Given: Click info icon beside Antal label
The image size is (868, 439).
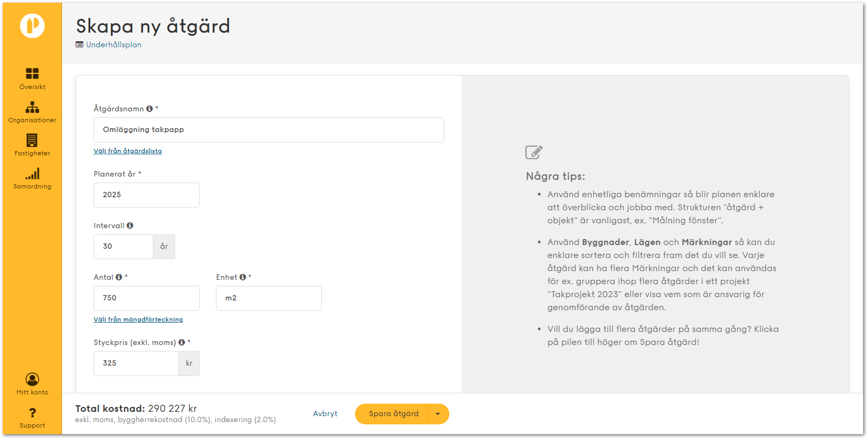Looking at the screenshot, I should [119, 277].
